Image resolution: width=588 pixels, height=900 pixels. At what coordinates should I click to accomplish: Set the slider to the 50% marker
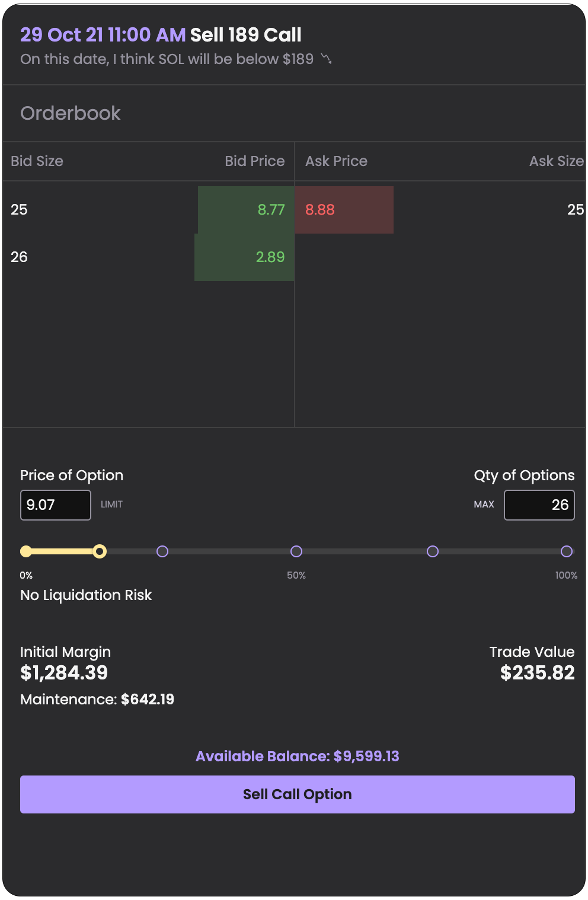pyautogui.click(x=296, y=552)
